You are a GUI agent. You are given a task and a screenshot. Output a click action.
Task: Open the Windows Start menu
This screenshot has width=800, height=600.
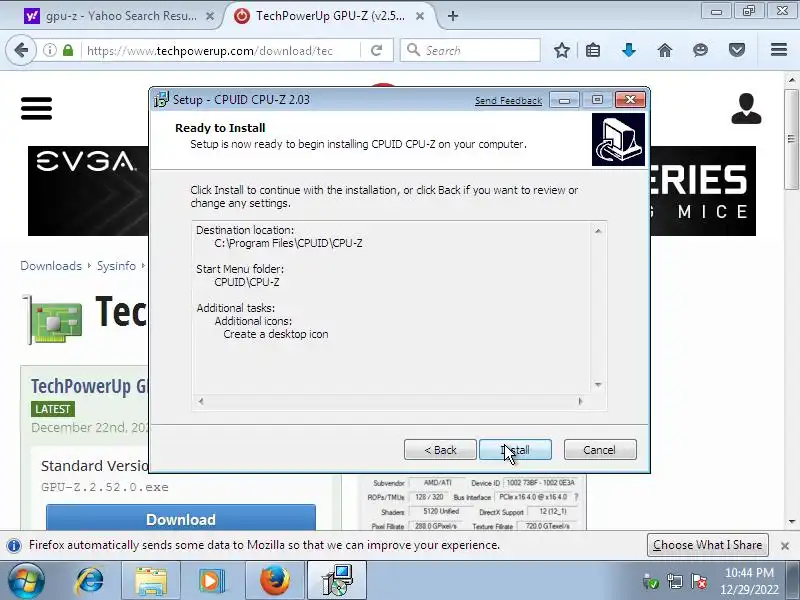[x=24, y=581]
